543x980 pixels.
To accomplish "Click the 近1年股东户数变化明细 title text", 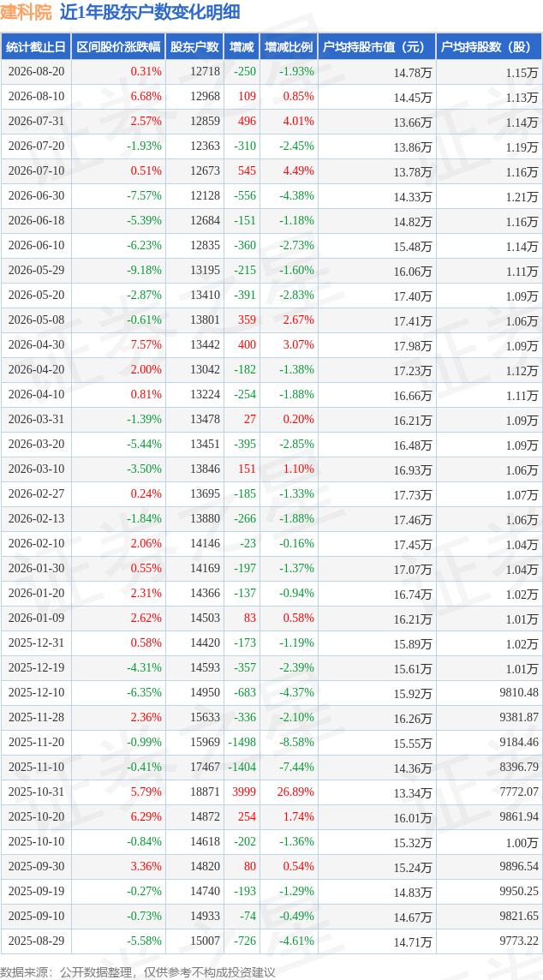I will tap(151, 13).
